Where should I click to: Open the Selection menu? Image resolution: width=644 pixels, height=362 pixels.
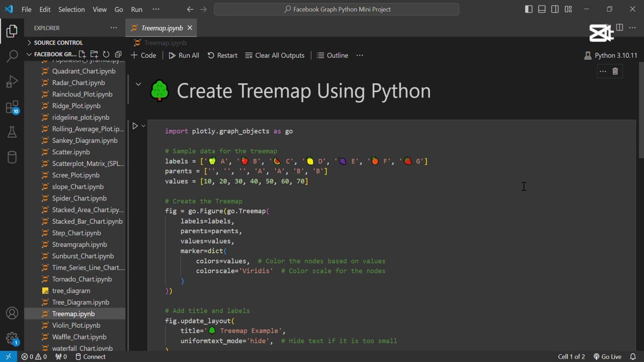pyautogui.click(x=71, y=9)
